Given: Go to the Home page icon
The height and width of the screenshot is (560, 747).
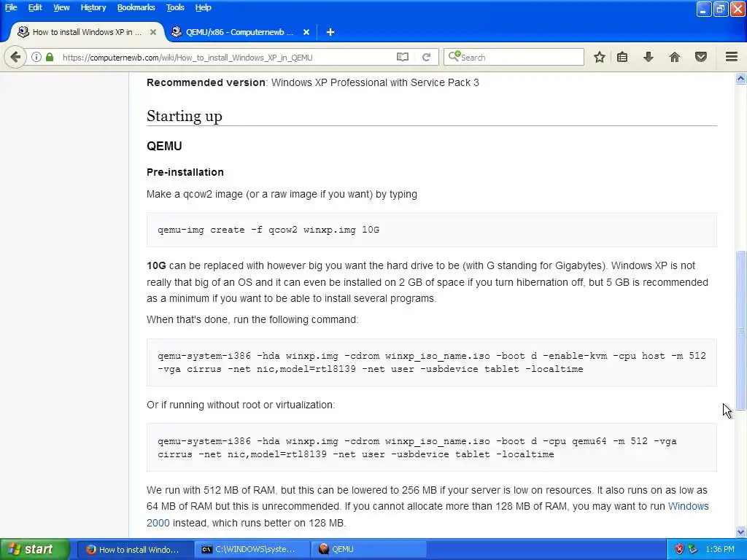Looking at the screenshot, I should [675, 57].
